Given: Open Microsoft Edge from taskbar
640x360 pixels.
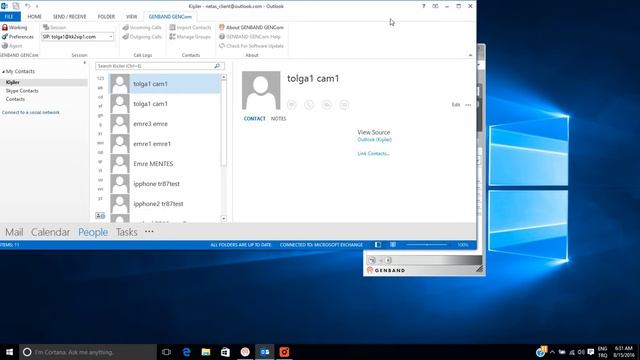Looking at the screenshot, I should coord(187,352).
